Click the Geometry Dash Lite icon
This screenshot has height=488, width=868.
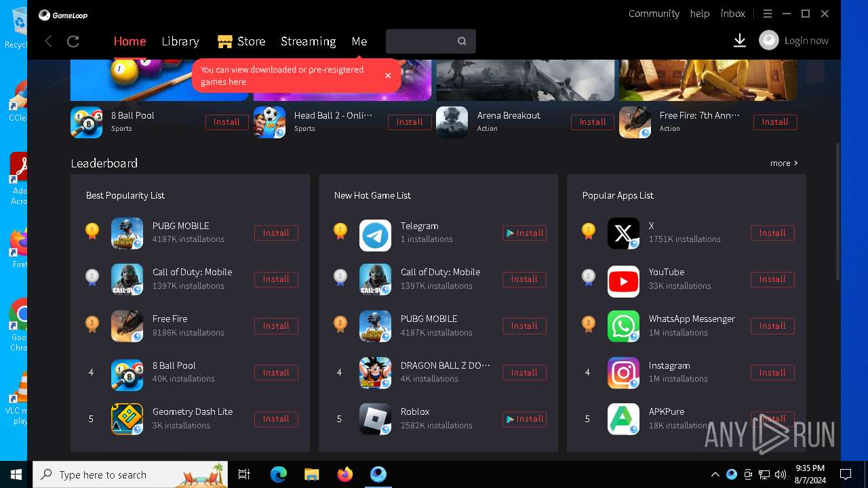pos(127,419)
